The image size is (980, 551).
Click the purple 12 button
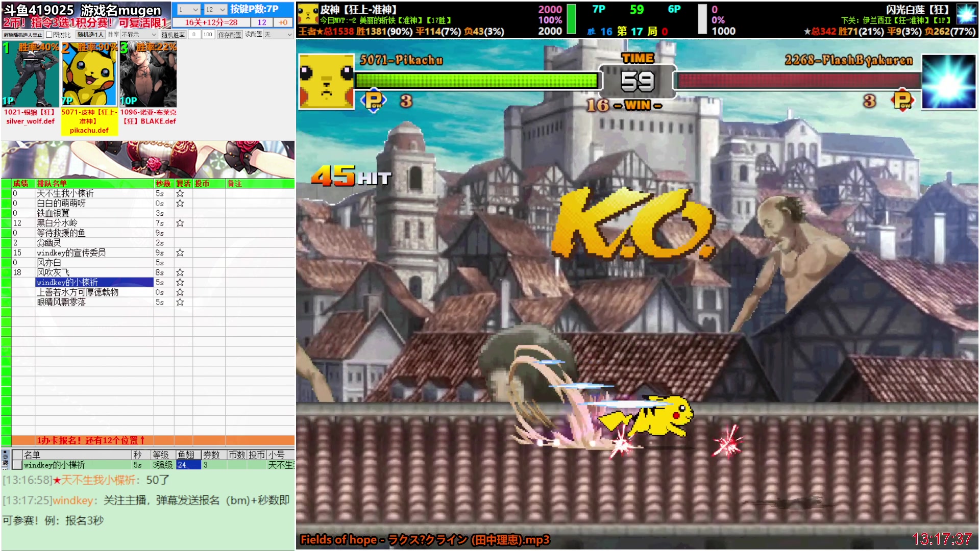262,22
